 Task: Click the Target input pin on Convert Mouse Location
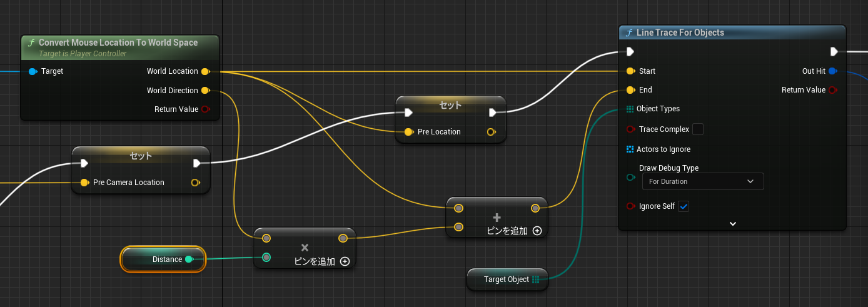tap(33, 71)
